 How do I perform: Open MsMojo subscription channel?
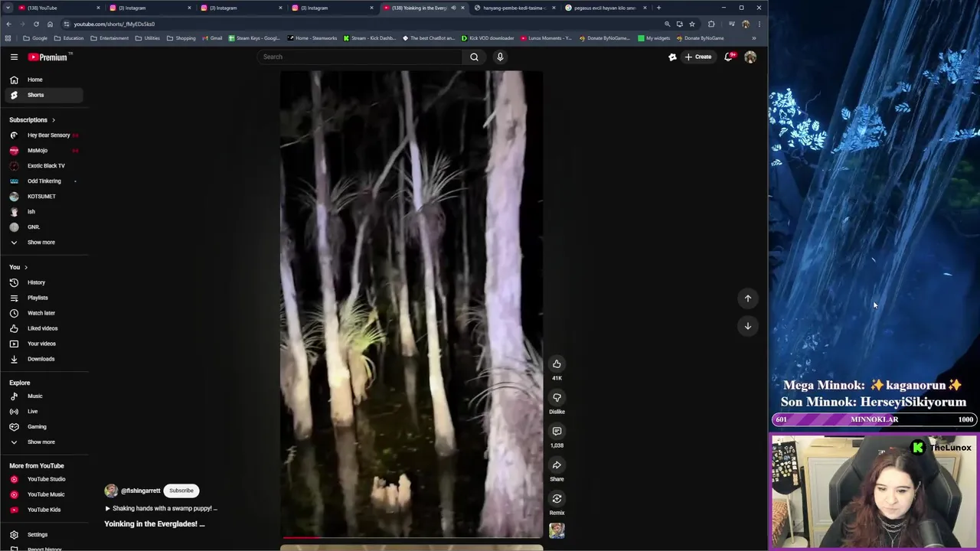click(44, 150)
